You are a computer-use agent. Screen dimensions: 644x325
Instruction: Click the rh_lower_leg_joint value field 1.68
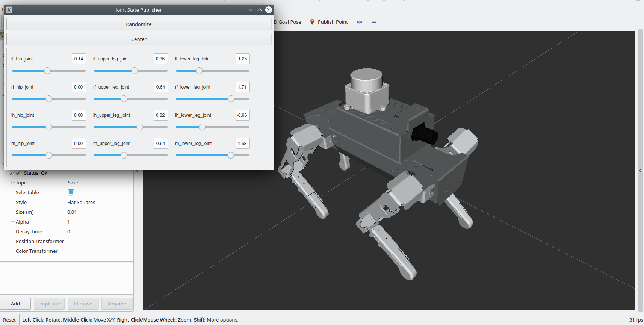pos(243,144)
